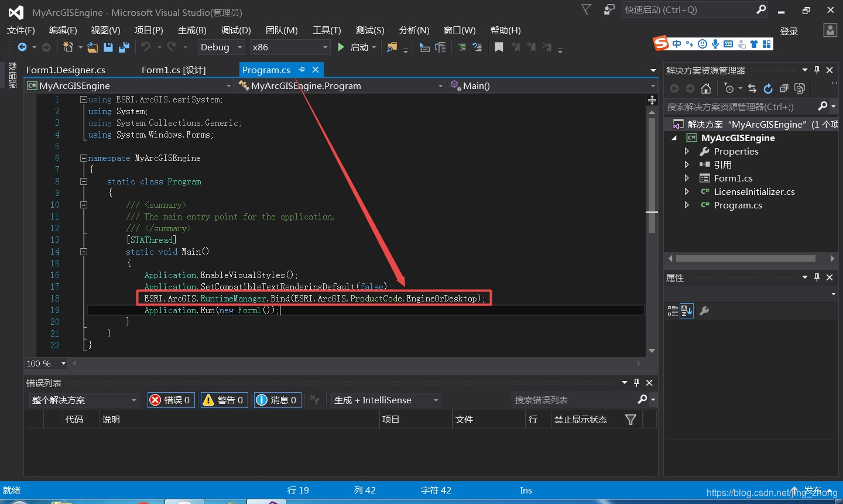Click the Show All Files icon
The image size is (843, 504).
800,88
